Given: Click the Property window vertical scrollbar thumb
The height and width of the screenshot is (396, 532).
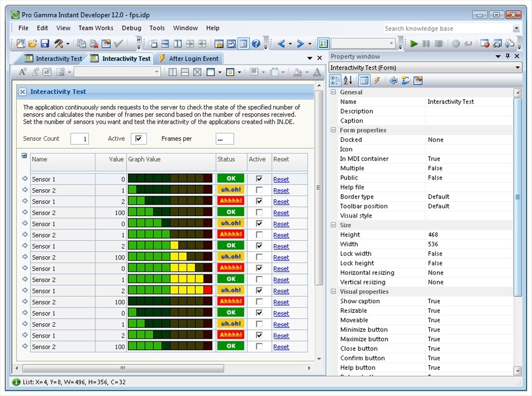Looking at the screenshot, I should coord(517,197).
